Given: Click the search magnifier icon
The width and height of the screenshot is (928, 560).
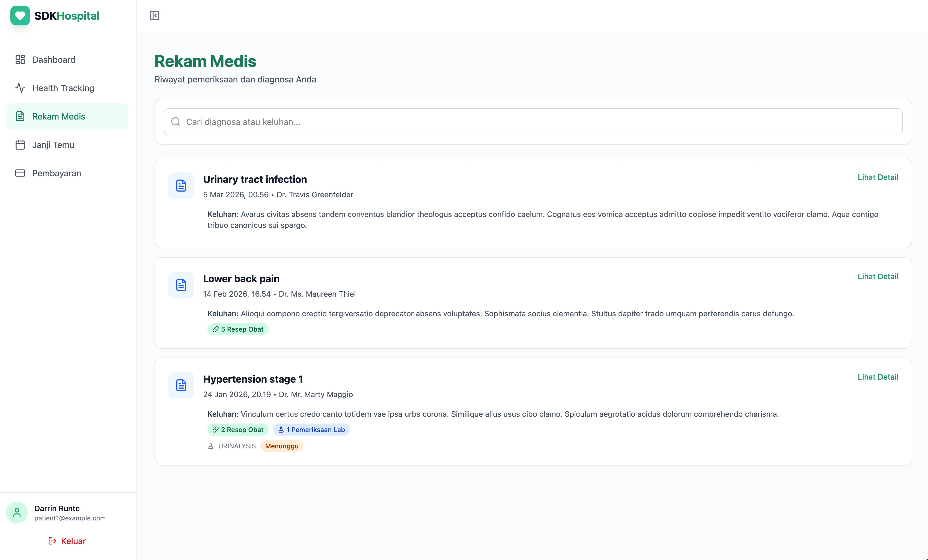Looking at the screenshot, I should (176, 122).
